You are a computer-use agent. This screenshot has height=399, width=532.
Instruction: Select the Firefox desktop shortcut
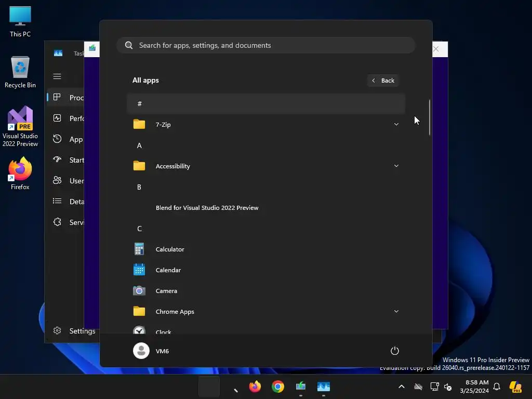coord(20,173)
